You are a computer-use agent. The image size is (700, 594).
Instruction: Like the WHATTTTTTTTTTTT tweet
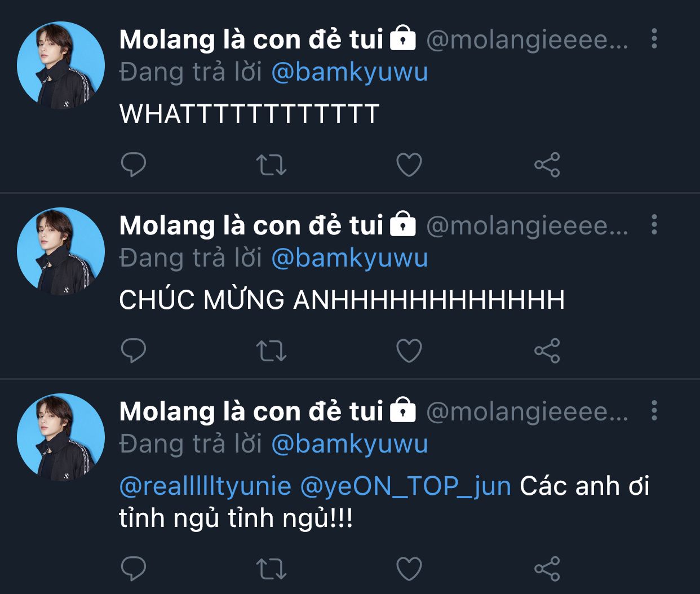tap(409, 165)
